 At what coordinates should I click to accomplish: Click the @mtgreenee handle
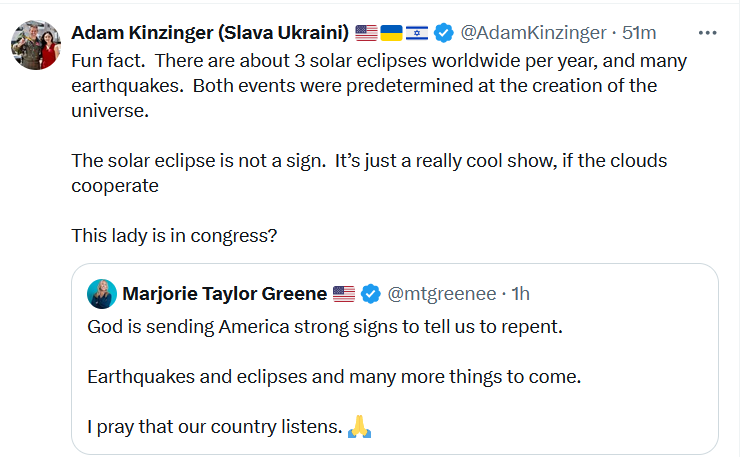[x=440, y=294]
